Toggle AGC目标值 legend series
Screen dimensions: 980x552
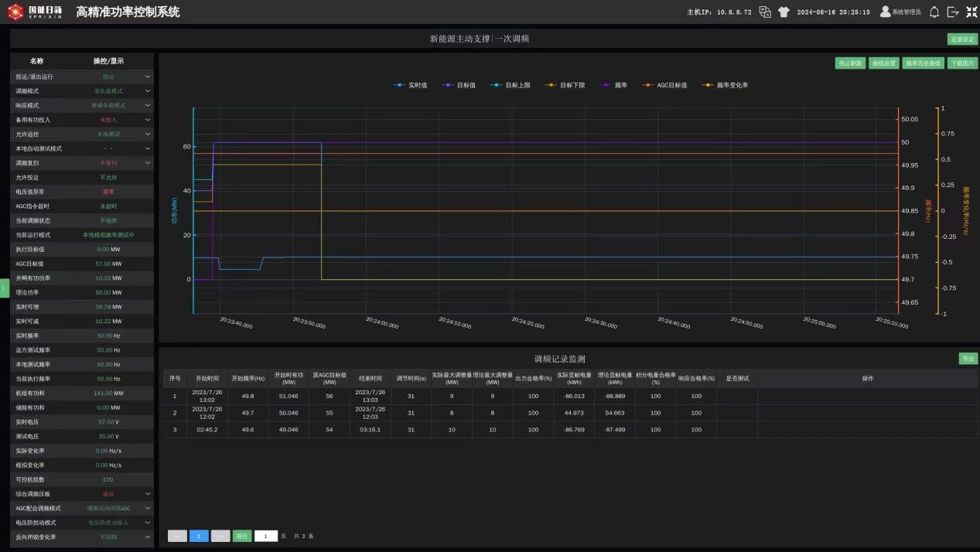[x=664, y=85]
